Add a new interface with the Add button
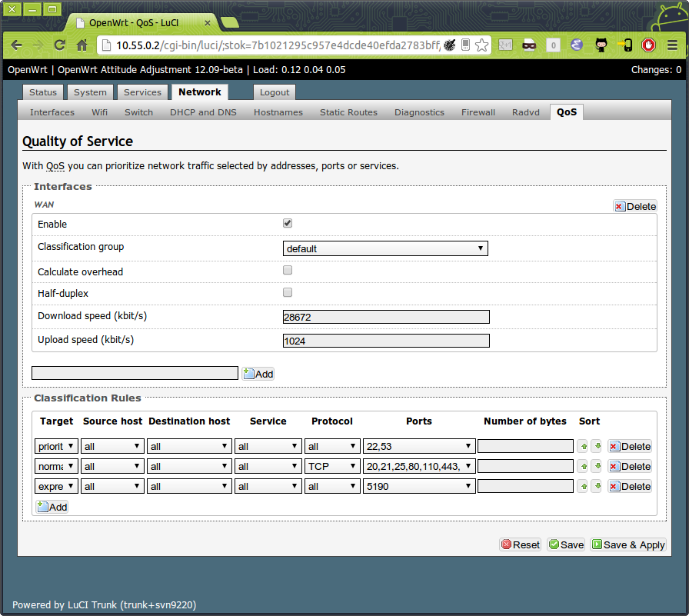This screenshot has height=616, width=689. pos(258,374)
